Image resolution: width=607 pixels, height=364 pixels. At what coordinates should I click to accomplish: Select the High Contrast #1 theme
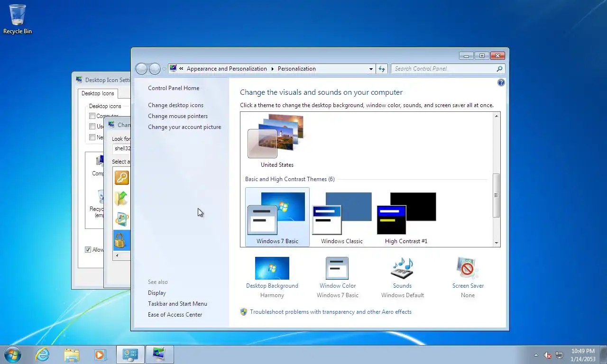tap(406, 217)
